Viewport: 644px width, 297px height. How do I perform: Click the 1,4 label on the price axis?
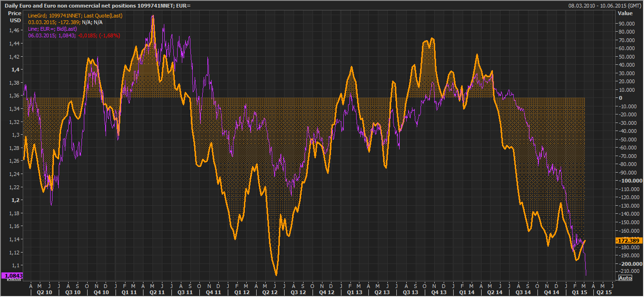tap(17, 70)
